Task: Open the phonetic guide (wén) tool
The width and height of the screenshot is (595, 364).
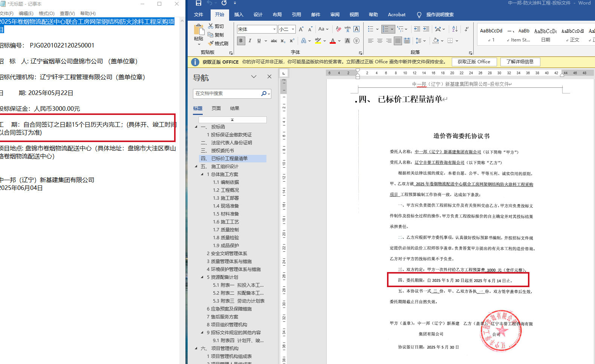Action: click(x=347, y=29)
